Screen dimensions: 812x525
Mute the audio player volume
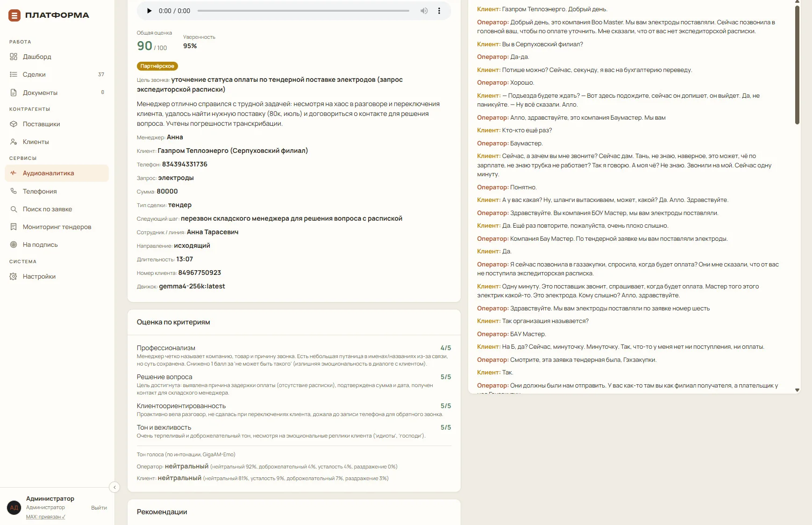[x=424, y=11]
